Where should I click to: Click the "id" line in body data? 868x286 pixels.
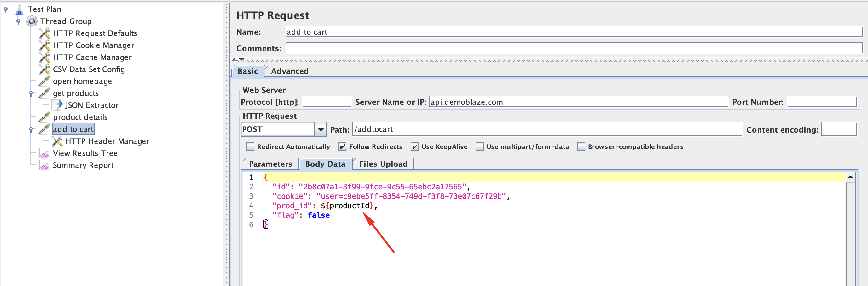371,187
